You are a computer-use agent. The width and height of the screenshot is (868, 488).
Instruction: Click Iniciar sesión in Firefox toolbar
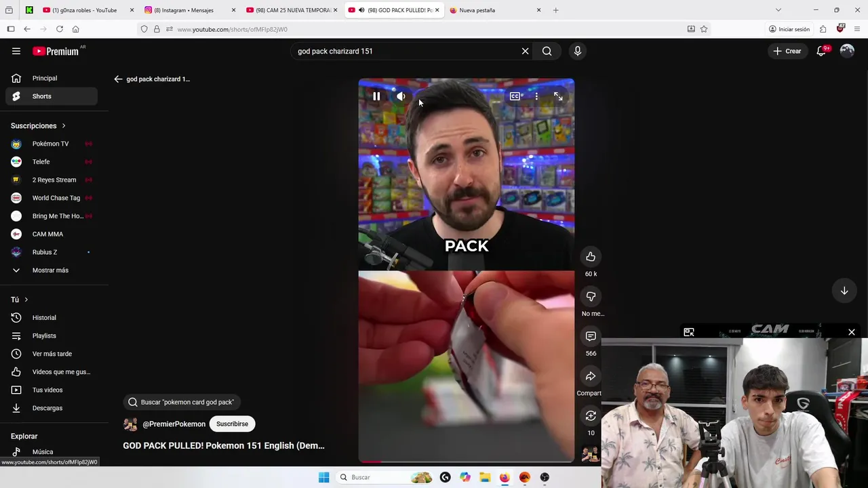789,29
